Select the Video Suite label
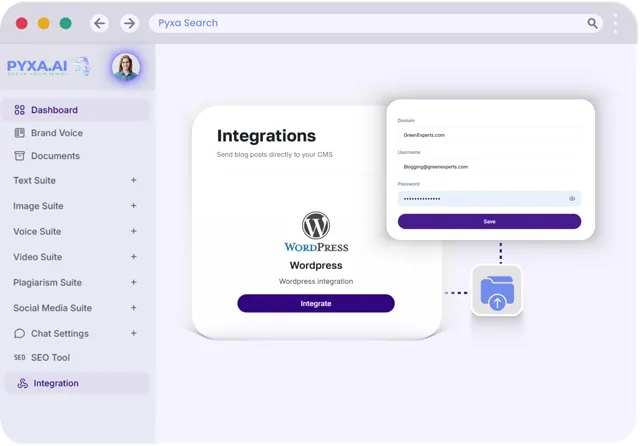 coord(38,257)
